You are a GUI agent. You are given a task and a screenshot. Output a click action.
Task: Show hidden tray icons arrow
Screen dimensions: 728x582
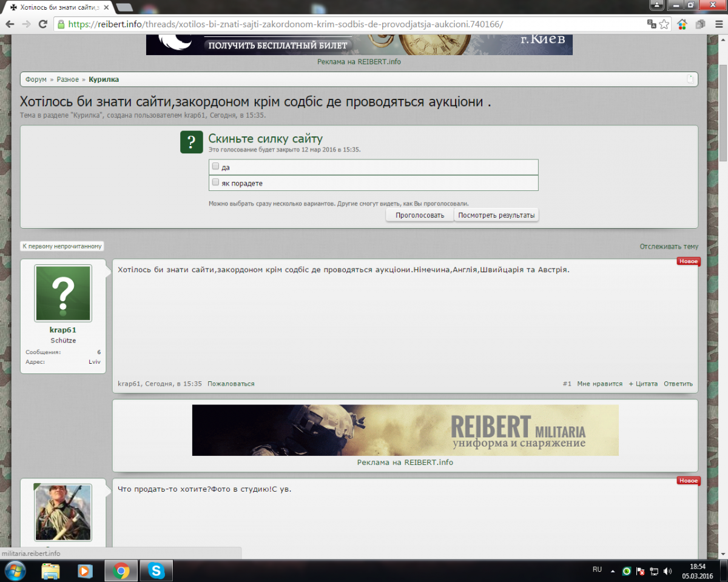613,571
